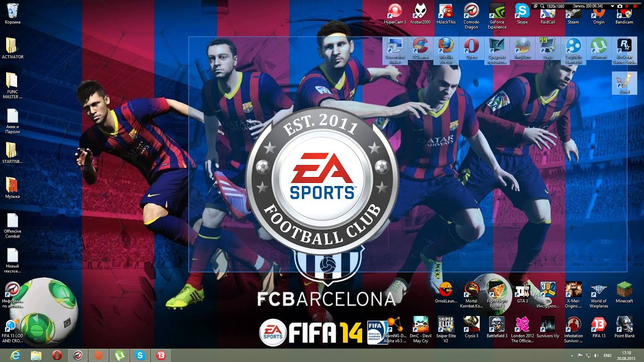The width and height of the screenshot is (644, 362).
Task: Open Comodo Dragon desktop shortcut
Action: (471, 16)
